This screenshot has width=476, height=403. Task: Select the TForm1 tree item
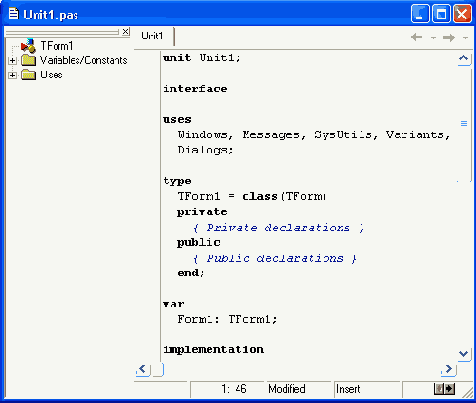57,46
